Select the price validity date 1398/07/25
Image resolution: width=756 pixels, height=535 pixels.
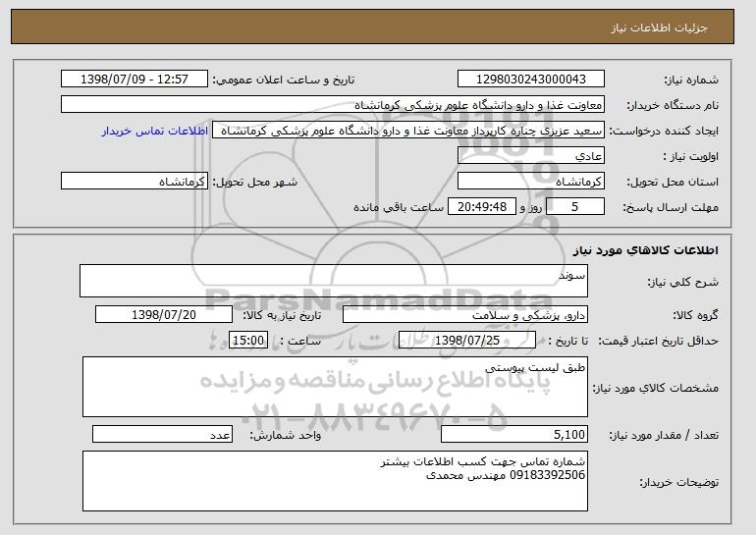(467, 341)
